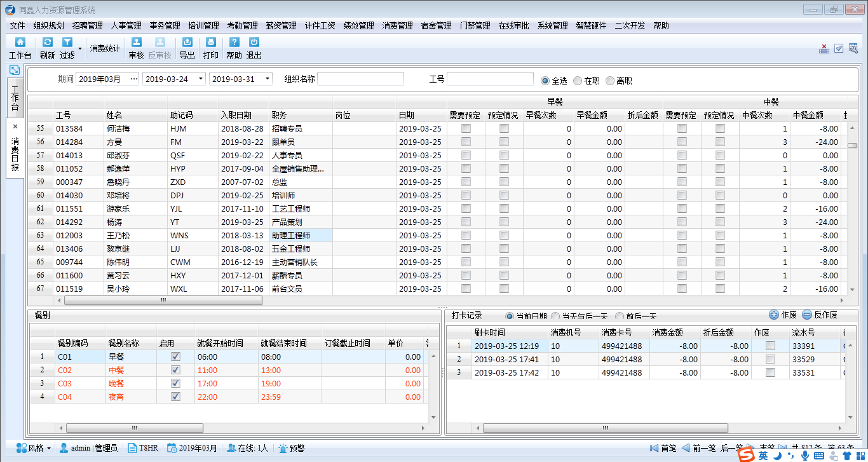This screenshot has width=868, height=462.
Task: Click the 作废 button in 打卡记录
Action: click(783, 315)
